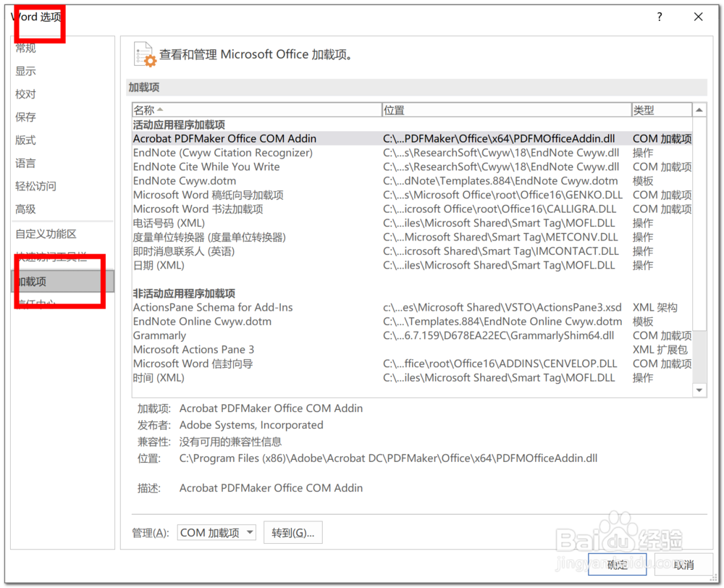The image size is (724, 588).
Task: Select the 时间 (XML) entry
Action: (x=412, y=378)
